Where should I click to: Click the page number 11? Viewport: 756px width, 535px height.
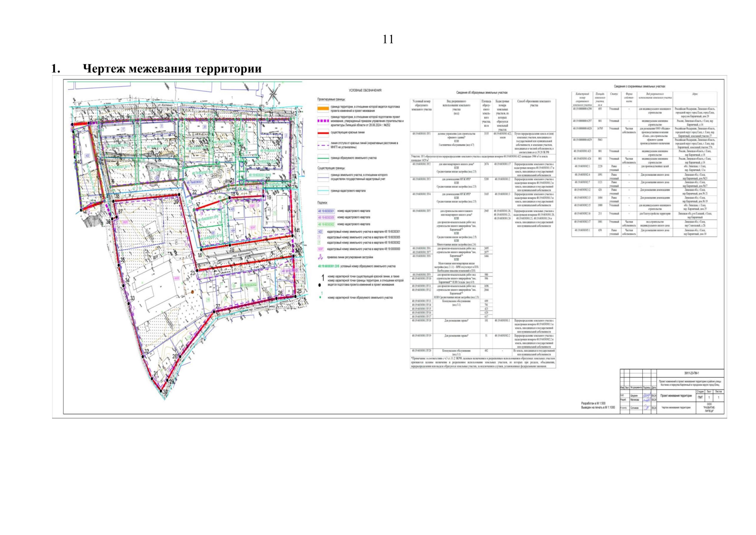(388, 39)
